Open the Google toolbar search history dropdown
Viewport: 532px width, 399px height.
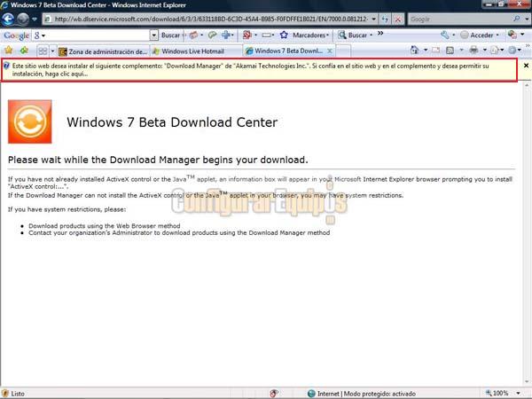point(153,35)
